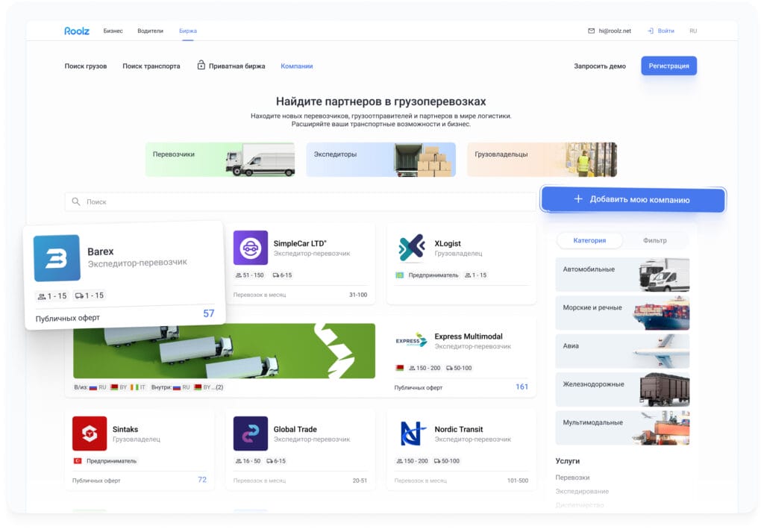Click the Express Multimodal logo icon
The image size is (764, 532).
click(411, 340)
